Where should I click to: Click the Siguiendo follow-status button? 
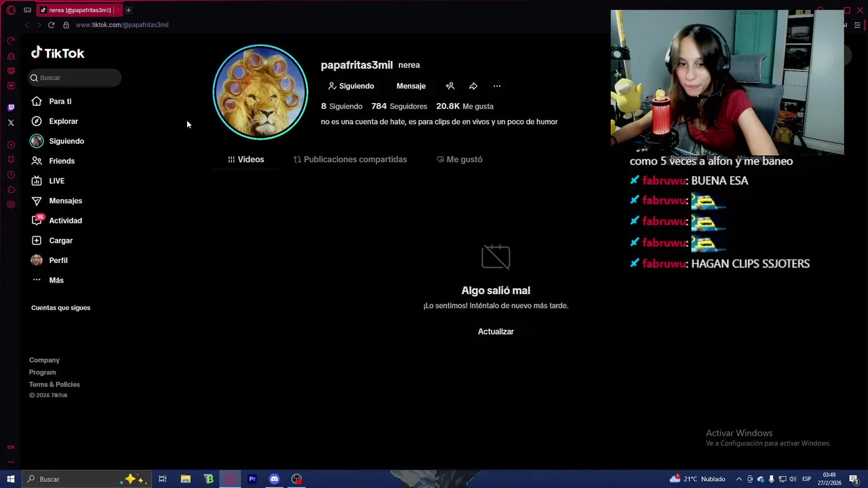(351, 86)
